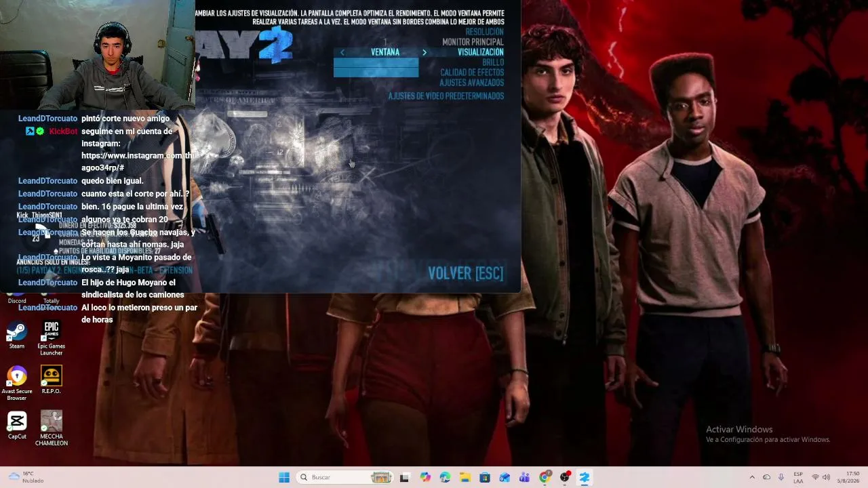This screenshot has width=868, height=488.
Task: Click AJUSTES DE VIDEO PREDETERMINADOS
Action: click(x=446, y=96)
